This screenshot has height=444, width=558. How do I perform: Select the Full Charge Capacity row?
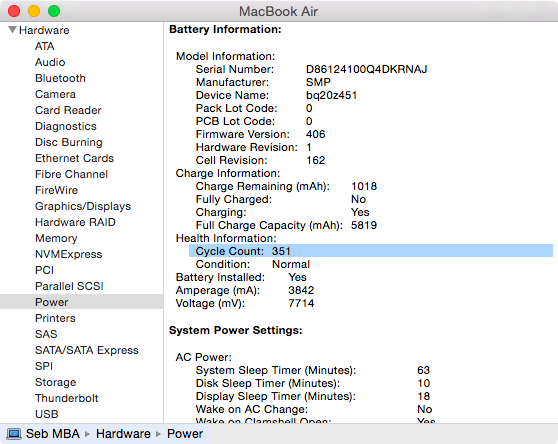(286, 225)
